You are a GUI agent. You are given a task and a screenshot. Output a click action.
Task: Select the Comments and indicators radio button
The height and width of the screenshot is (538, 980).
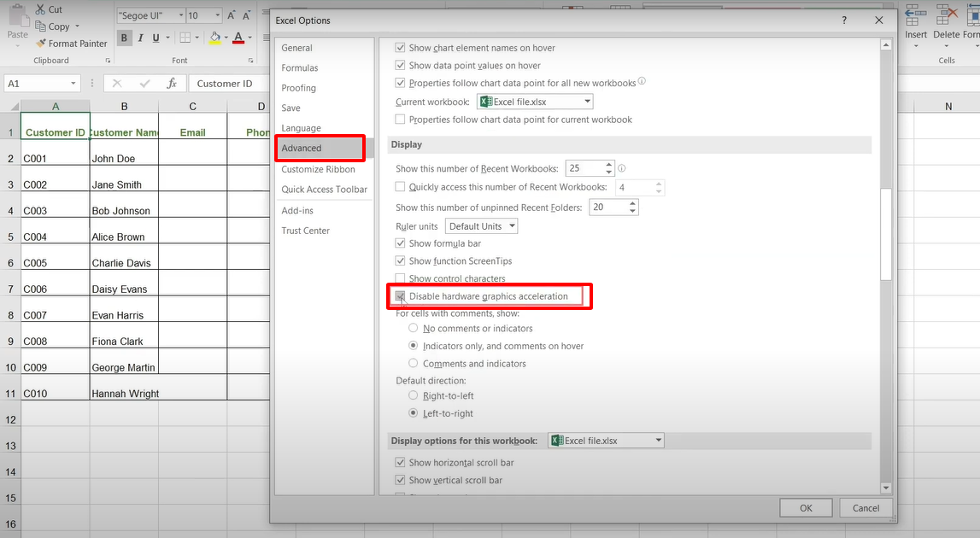[x=414, y=364]
